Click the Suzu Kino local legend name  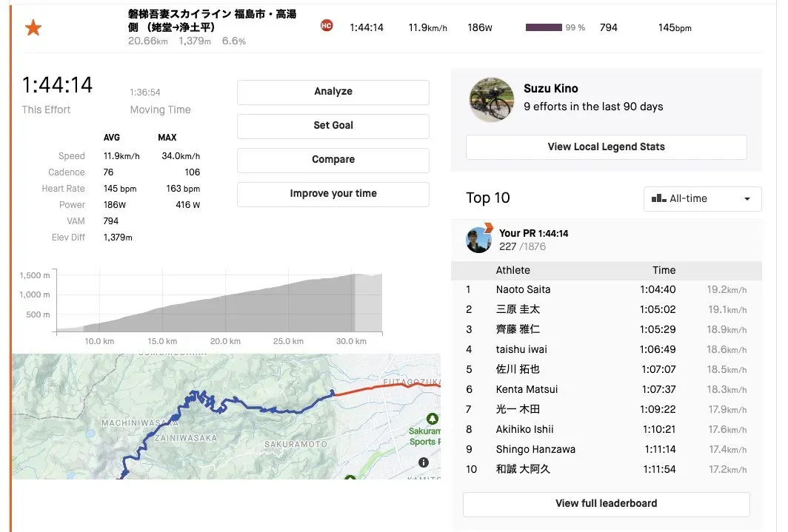pyautogui.click(x=550, y=89)
